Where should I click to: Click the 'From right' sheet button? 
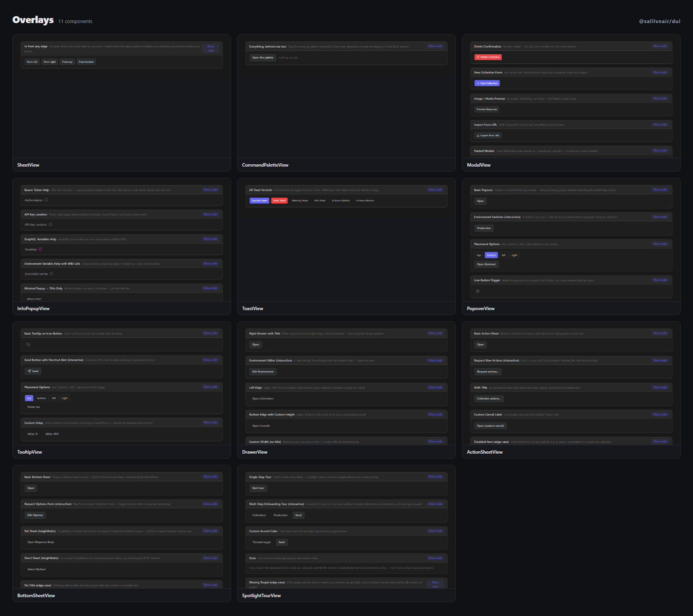50,62
